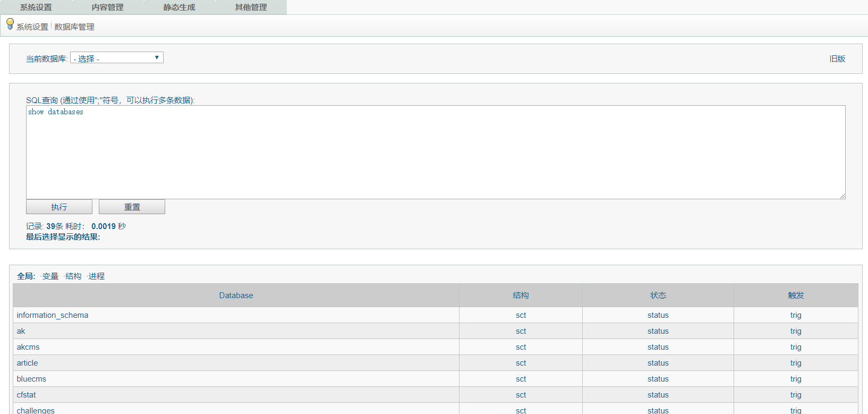The image size is (868, 414).
Task: Select the 其他管理 tab
Action: point(251,7)
